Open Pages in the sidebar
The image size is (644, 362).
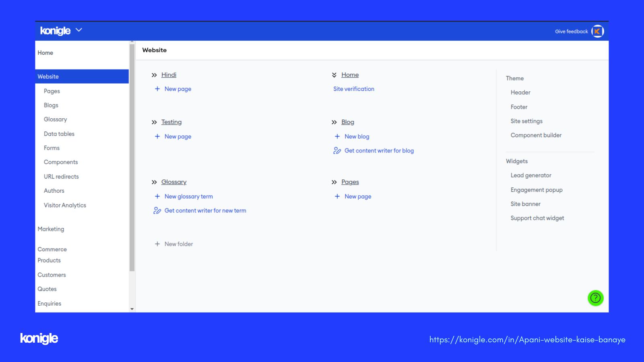tap(52, 91)
